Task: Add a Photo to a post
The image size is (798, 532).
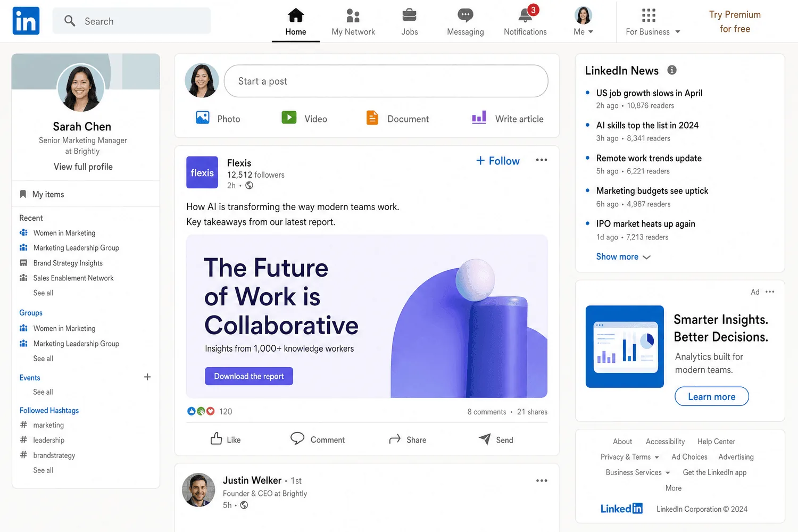Action: (218, 118)
